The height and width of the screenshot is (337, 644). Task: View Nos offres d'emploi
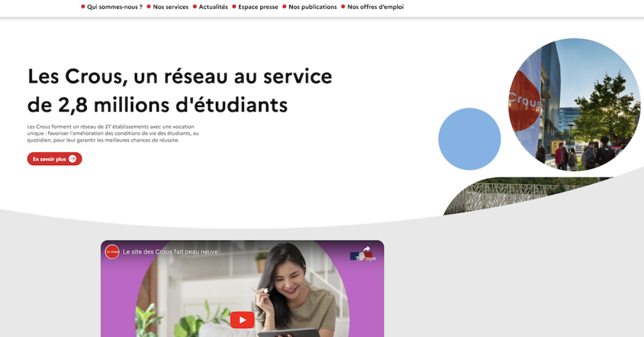pos(376,7)
